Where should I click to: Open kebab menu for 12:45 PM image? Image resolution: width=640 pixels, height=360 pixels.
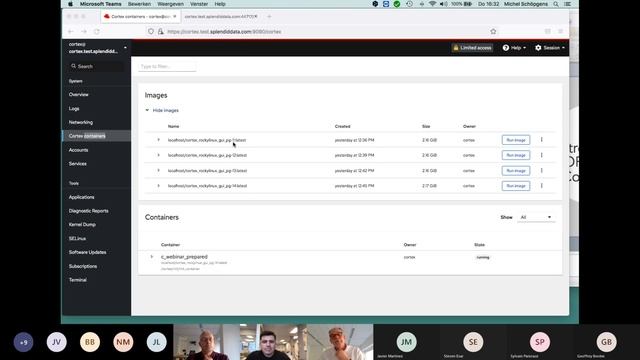click(542, 186)
